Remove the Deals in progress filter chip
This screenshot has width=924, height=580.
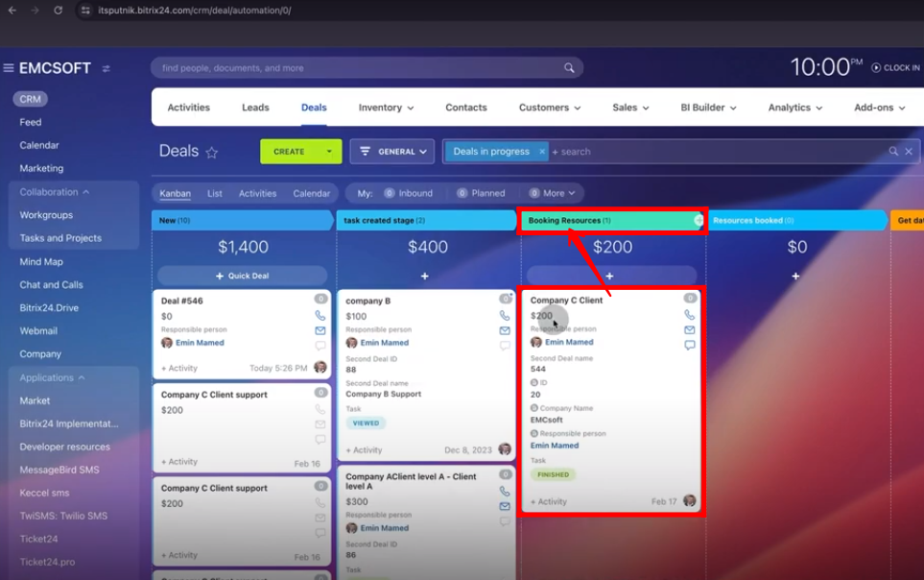point(541,152)
